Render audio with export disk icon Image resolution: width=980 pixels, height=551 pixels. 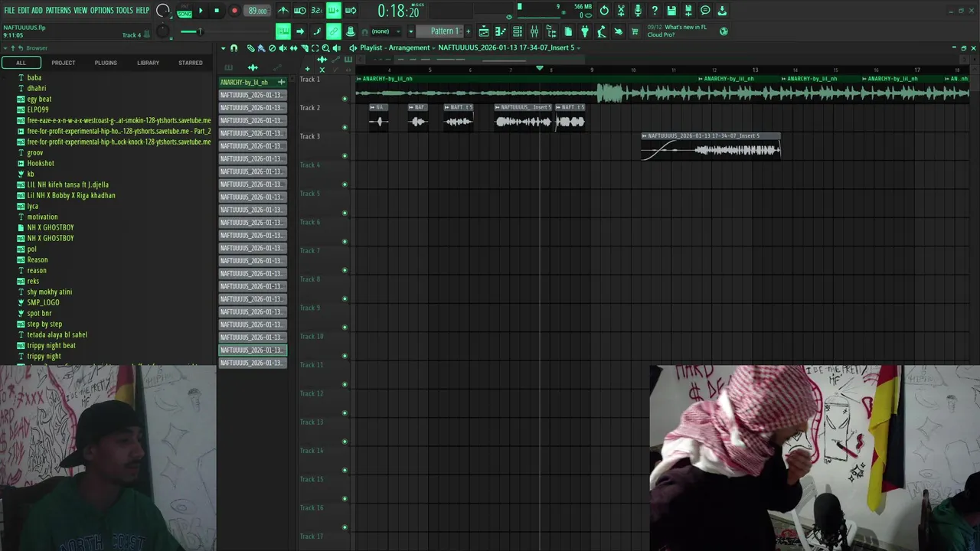688,11
